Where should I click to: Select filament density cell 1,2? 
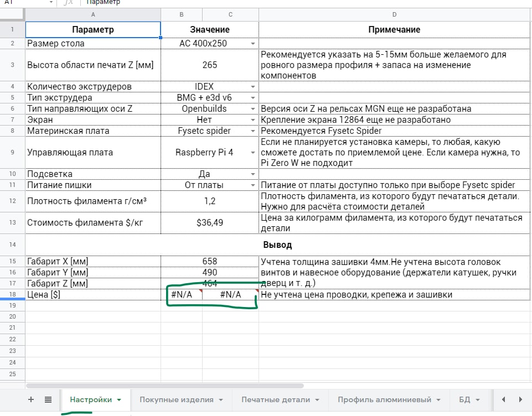pyautogui.click(x=210, y=201)
